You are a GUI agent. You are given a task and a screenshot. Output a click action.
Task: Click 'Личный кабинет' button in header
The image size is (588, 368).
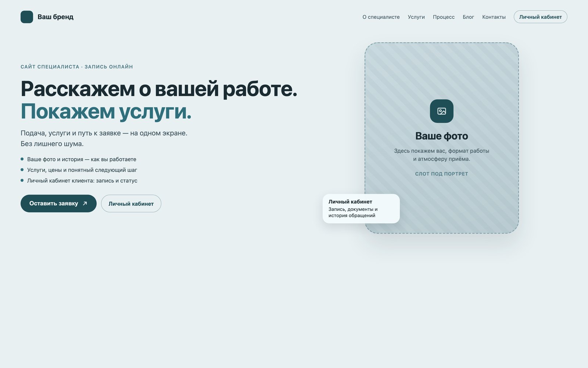(x=541, y=17)
